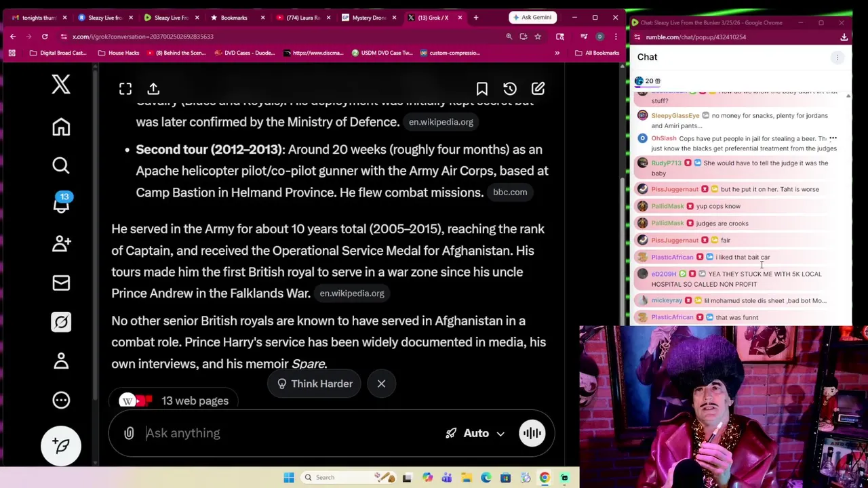Bookmark this page with the star
The image size is (868, 488).
tap(537, 37)
